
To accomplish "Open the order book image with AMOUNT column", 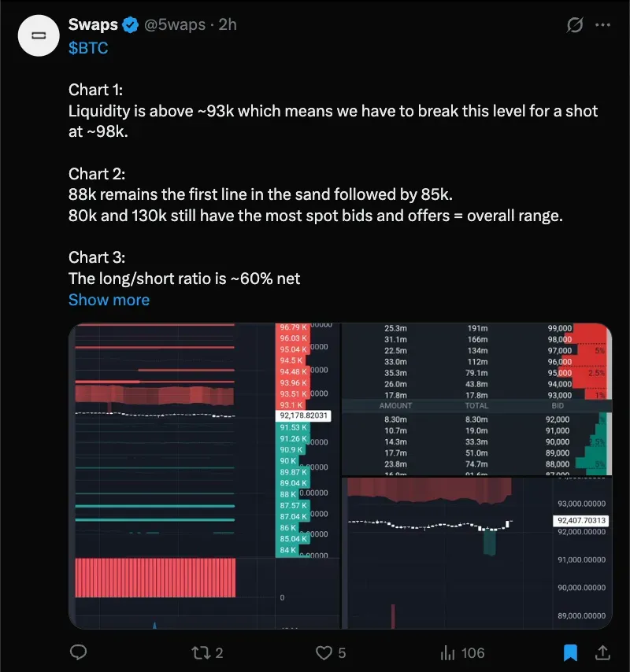I will [476, 399].
